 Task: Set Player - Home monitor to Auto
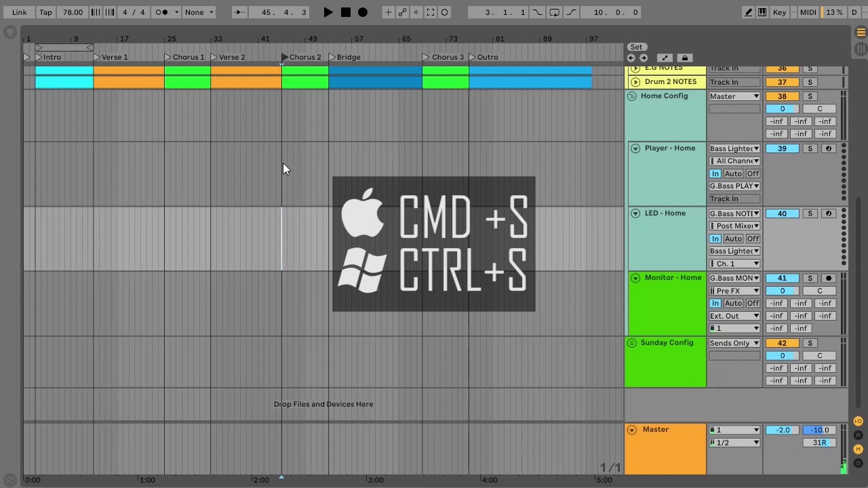(733, 174)
